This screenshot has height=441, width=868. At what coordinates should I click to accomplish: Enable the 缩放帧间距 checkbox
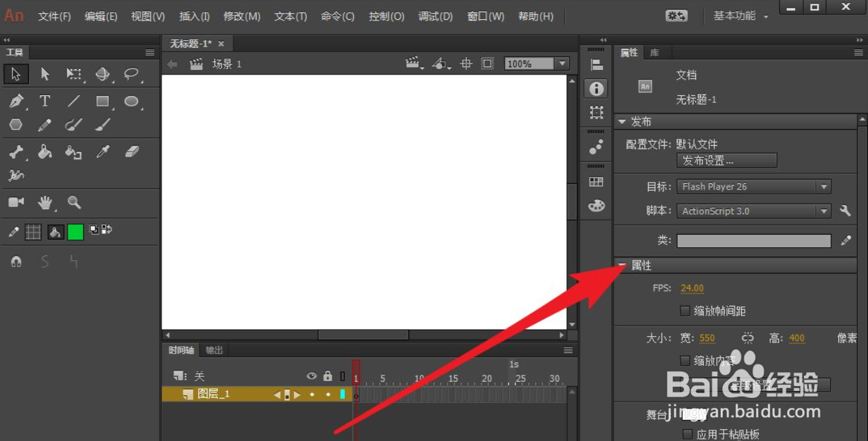tap(685, 311)
